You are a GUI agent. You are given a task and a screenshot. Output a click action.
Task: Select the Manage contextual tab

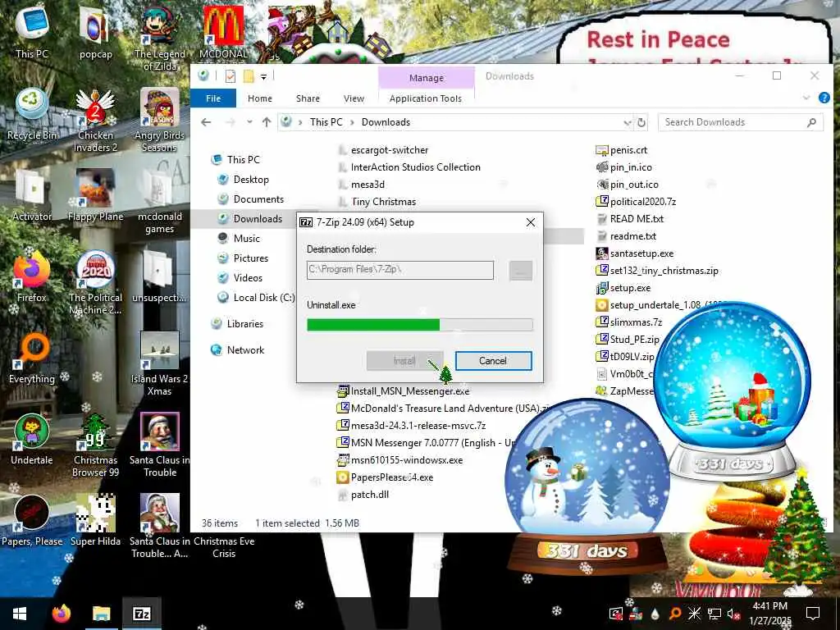tap(427, 78)
